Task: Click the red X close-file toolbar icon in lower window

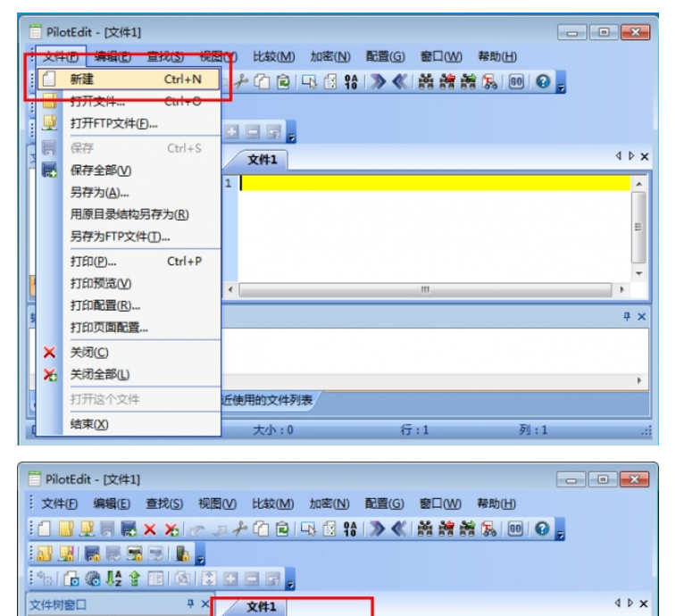Action: coord(149,529)
